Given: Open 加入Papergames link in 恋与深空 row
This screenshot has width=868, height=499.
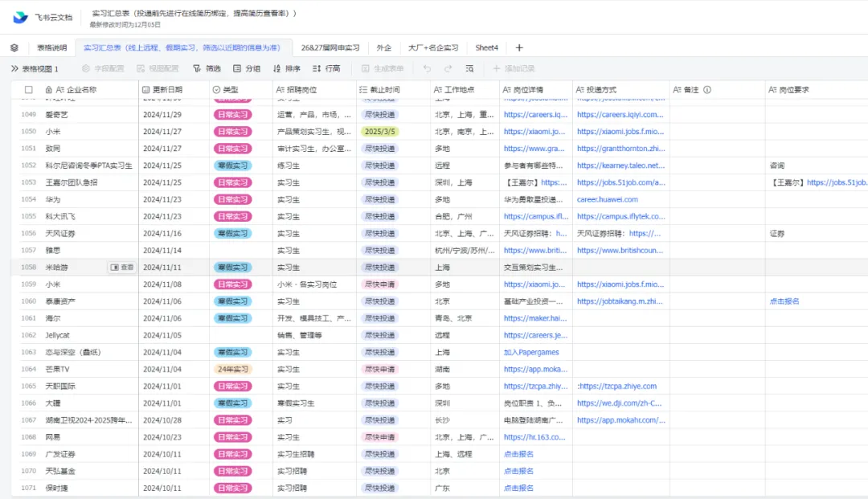Looking at the screenshot, I should point(531,352).
